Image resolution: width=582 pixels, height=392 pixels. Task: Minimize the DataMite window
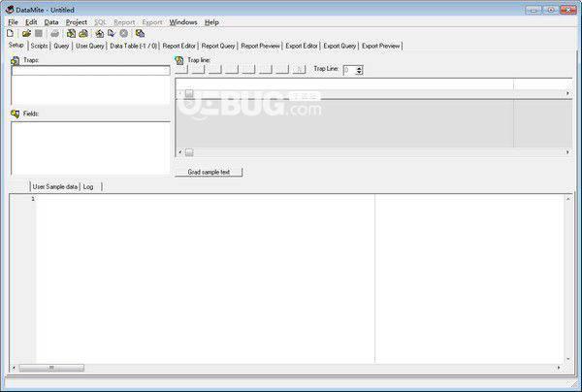click(x=533, y=10)
